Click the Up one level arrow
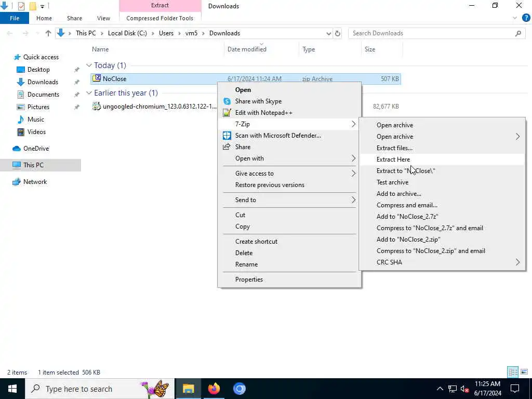 point(48,33)
